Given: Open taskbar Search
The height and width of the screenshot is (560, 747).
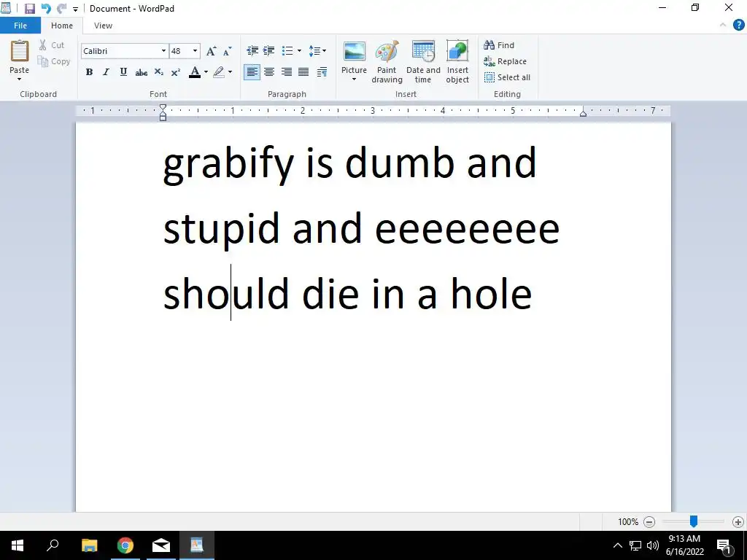Looking at the screenshot, I should [x=53, y=545].
